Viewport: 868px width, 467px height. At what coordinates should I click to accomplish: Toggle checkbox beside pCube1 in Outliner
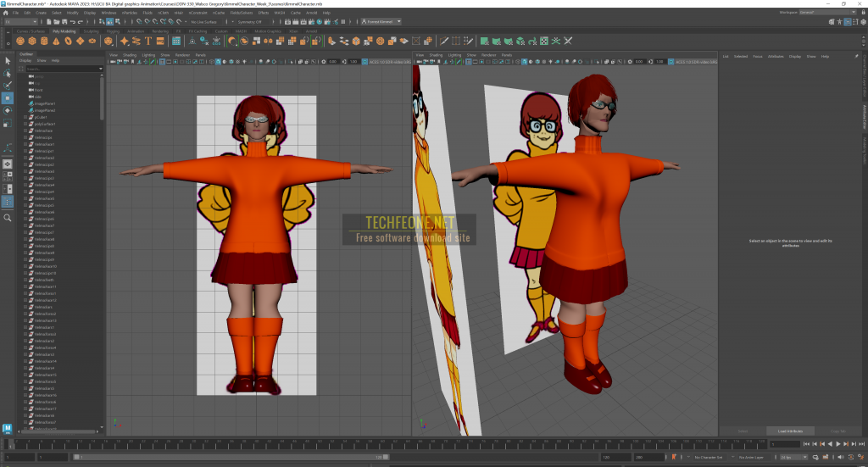[x=25, y=117]
